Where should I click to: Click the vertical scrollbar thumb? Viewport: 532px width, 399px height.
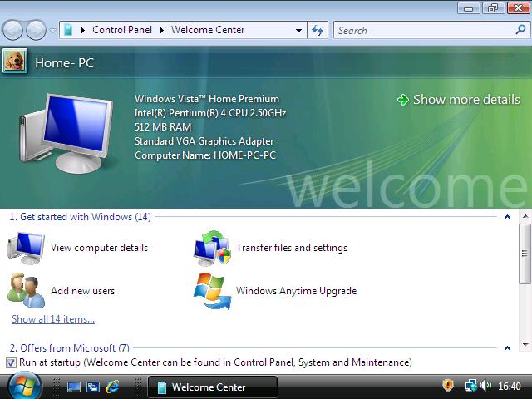point(525,254)
